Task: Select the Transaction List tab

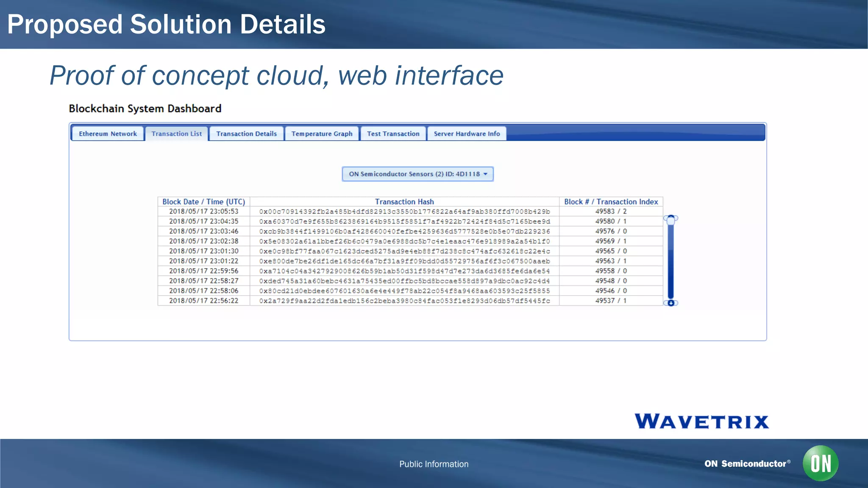Action: point(177,133)
